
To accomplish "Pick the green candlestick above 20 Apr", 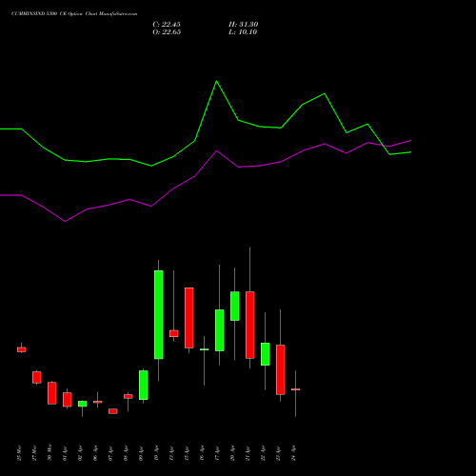I will (x=235, y=306).
